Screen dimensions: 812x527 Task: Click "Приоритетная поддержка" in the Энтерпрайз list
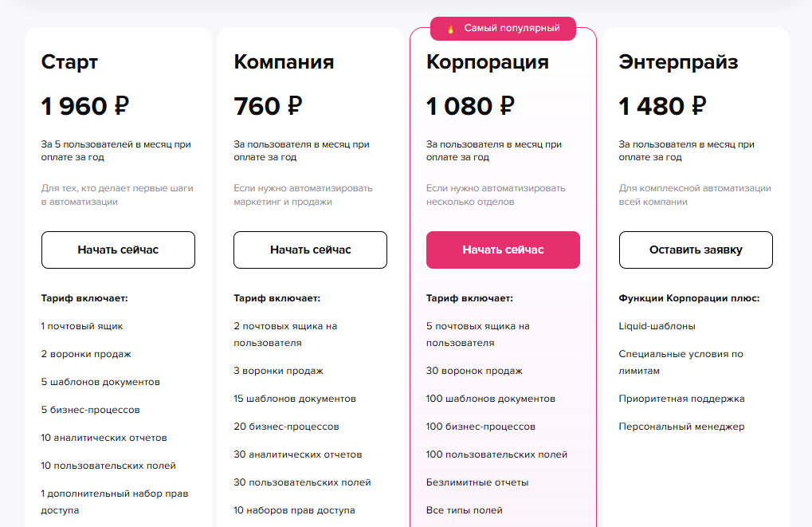tap(681, 399)
